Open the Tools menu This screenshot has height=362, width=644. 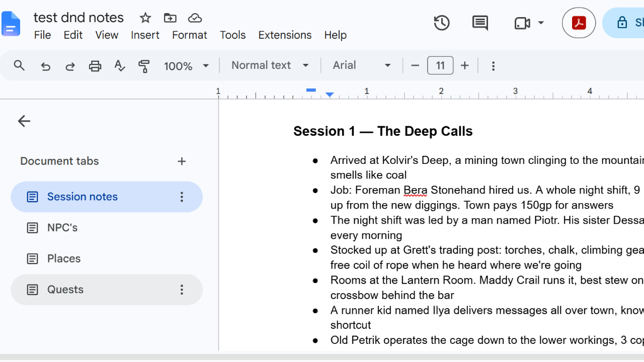(232, 35)
